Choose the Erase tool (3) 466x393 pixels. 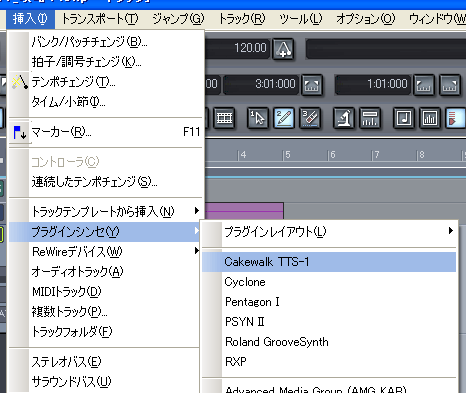[x=310, y=118]
